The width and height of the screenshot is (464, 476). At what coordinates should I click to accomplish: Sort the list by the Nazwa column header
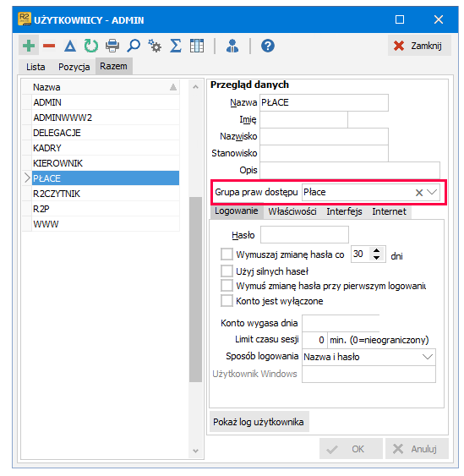(x=105, y=87)
